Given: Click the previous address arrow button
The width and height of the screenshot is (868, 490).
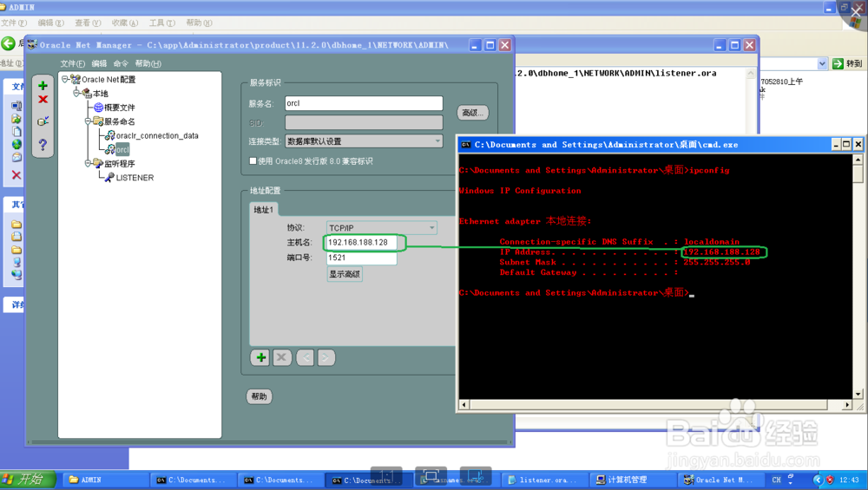Looking at the screenshot, I should tap(305, 358).
